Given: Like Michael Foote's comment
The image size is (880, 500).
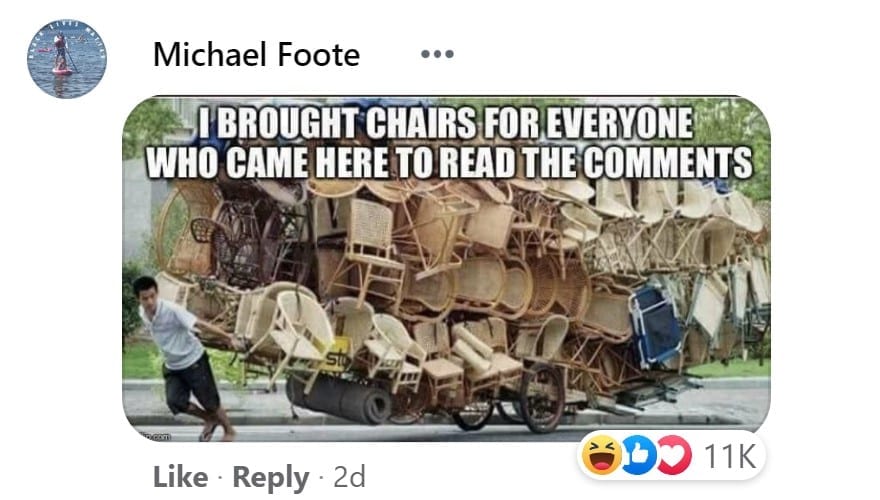Looking at the screenshot, I should click(180, 477).
